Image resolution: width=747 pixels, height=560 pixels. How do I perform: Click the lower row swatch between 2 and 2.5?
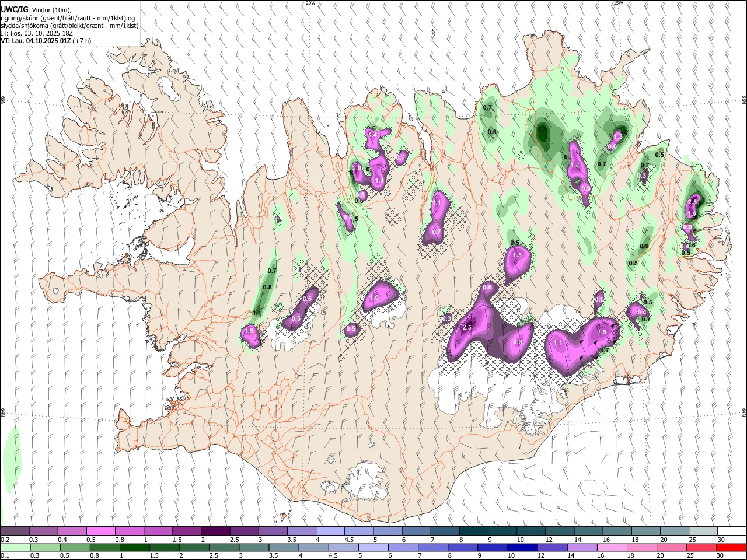(194, 547)
